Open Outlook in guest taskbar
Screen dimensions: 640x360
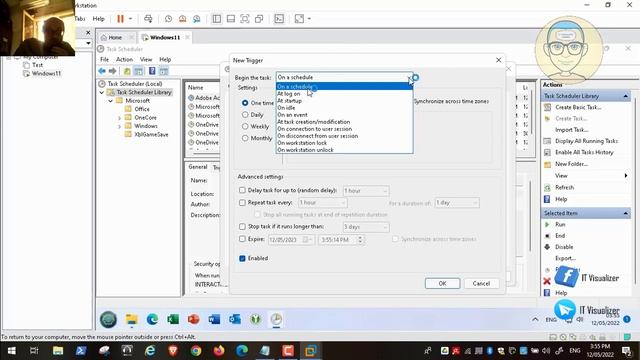click(x=235, y=319)
